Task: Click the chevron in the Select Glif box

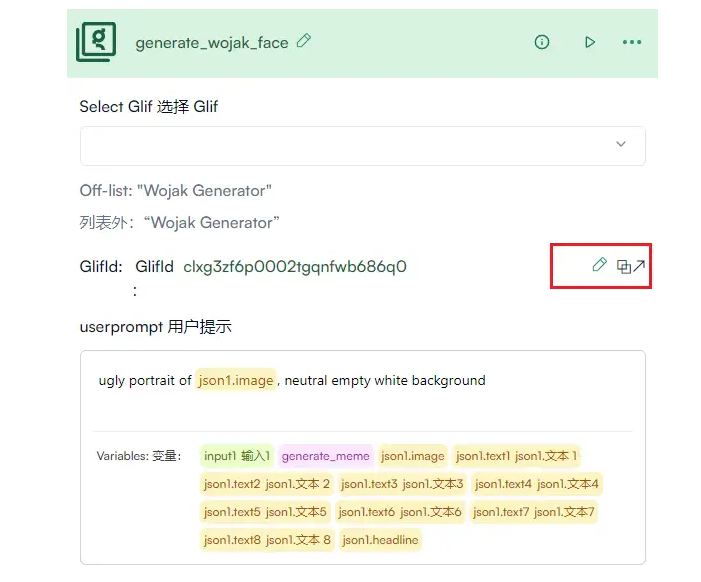Action: 621,144
